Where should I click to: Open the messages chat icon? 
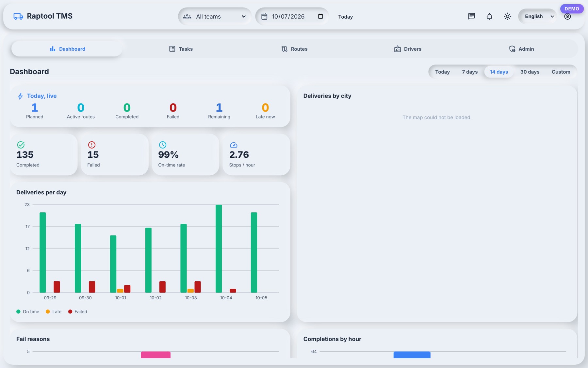click(x=471, y=16)
